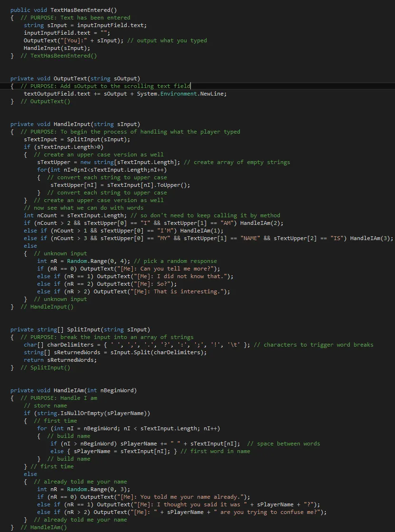Click the 'int nCount = sTextInput.Length;' line

click(x=75, y=215)
